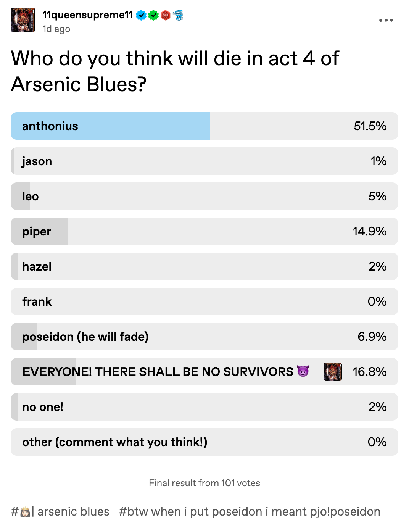Open the 11queensupreme11 blog name link
Image resolution: width=409 pixels, height=532 pixels.
click(x=88, y=15)
